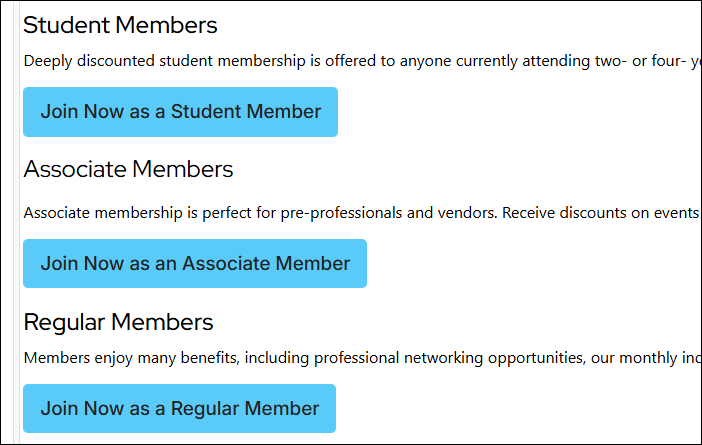The width and height of the screenshot is (702, 445).
Task: Click the Associate Members heading
Action: point(128,169)
